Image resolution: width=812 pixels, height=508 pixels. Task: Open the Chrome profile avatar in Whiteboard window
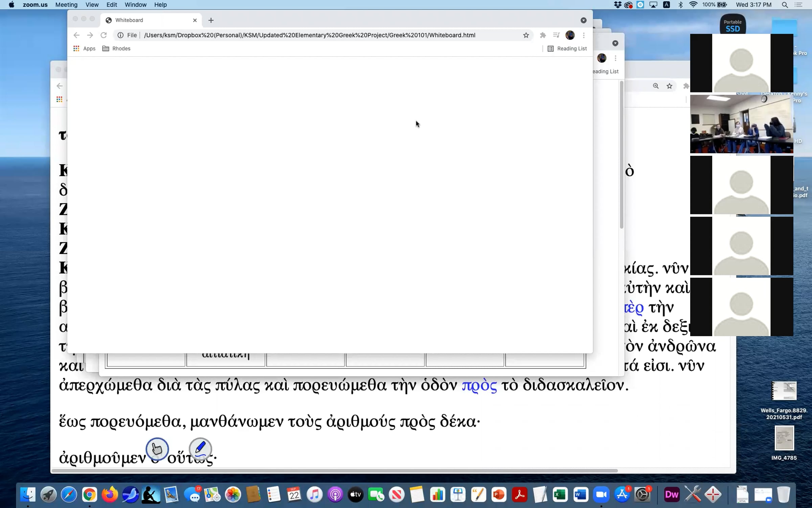pos(570,35)
